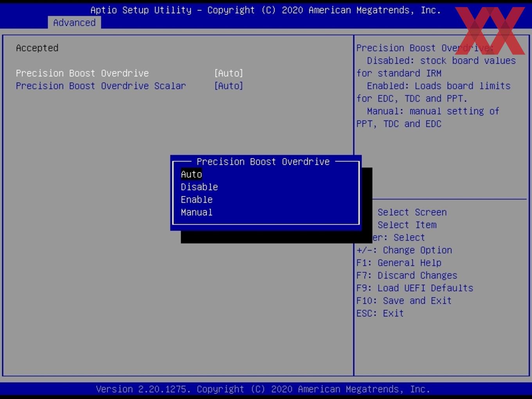Choose Enable option in the popup
The height and width of the screenshot is (399, 532).
pyautogui.click(x=196, y=199)
